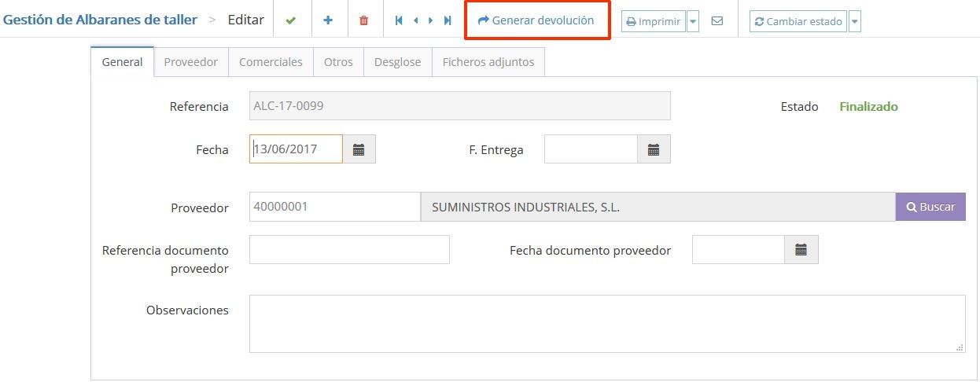Expand the Imprimir dropdown arrow
This screenshot has height=382, width=980.
click(693, 21)
